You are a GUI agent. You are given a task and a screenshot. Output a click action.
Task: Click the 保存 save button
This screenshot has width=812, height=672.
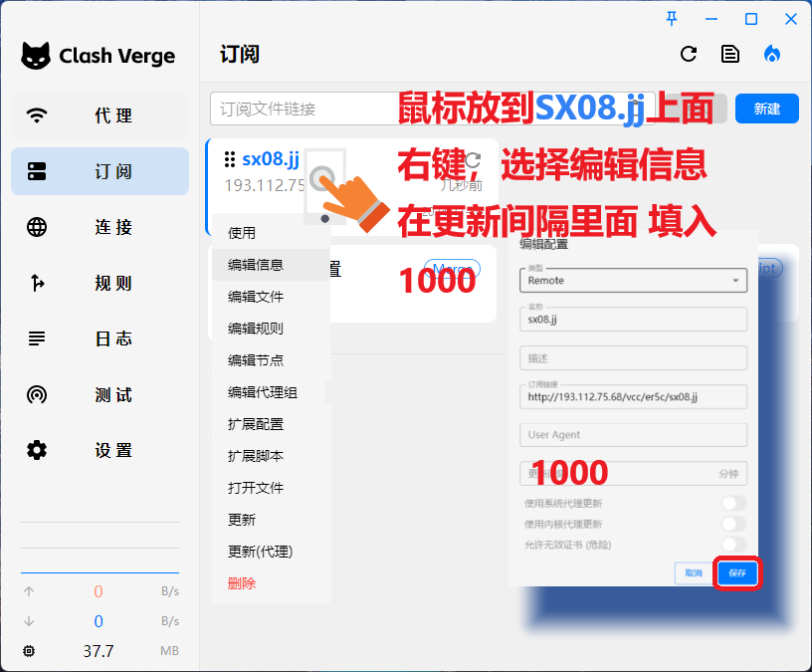(737, 573)
